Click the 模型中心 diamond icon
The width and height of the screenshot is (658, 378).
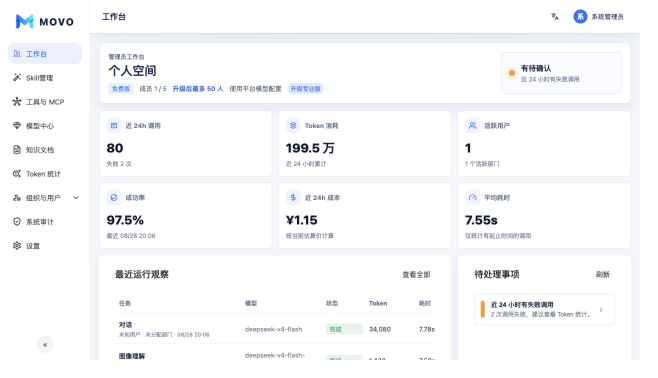pos(17,125)
